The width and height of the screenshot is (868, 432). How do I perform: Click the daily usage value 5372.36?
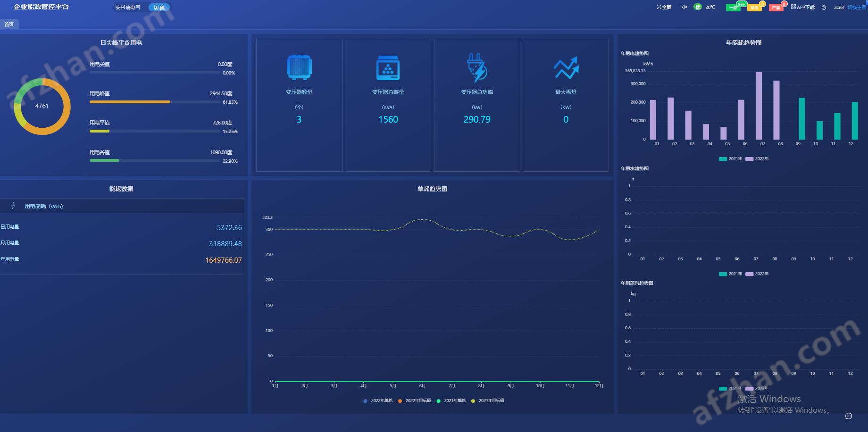click(229, 228)
